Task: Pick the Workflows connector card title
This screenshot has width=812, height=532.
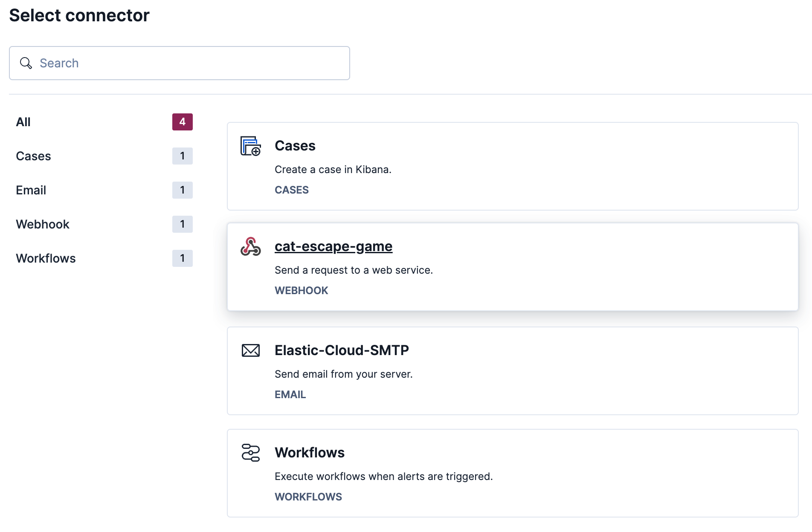Action: [x=310, y=453]
